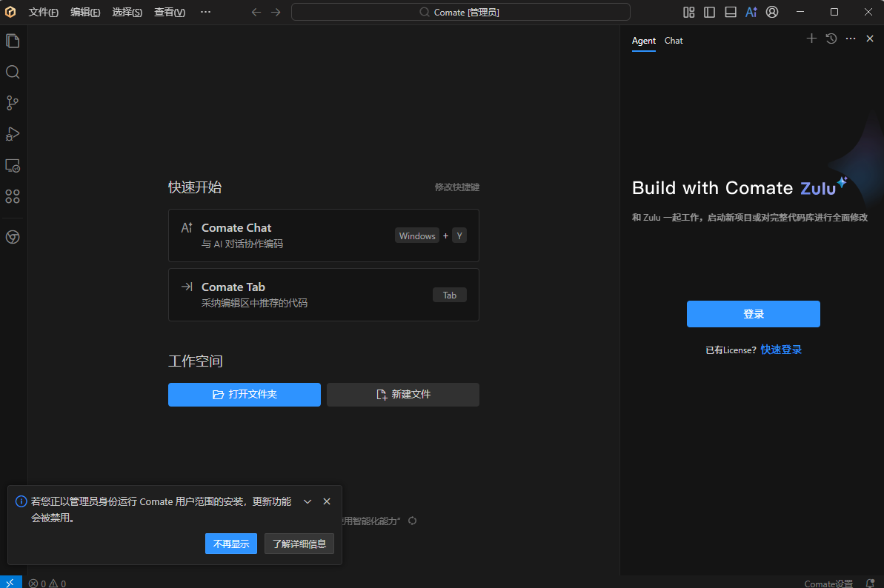Switch to the Chat tab

pyautogui.click(x=674, y=41)
